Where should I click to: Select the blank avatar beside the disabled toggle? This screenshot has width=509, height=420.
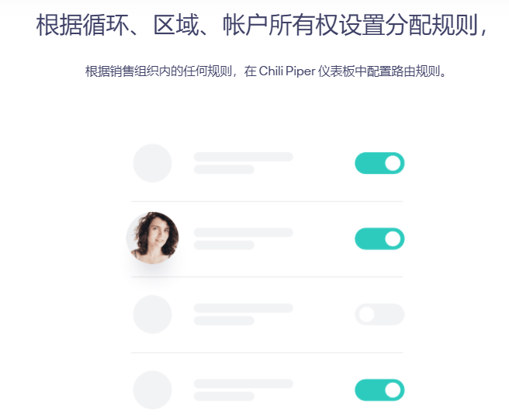(153, 314)
